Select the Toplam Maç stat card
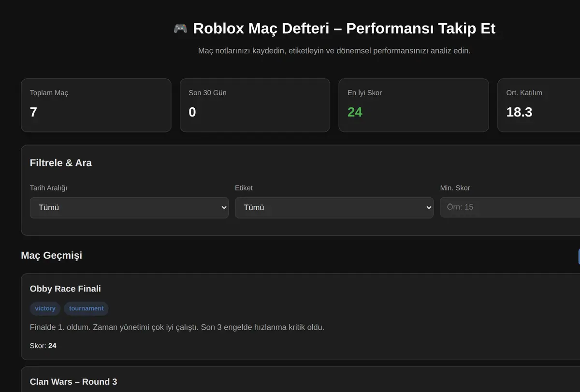580x392 pixels. [x=96, y=105]
